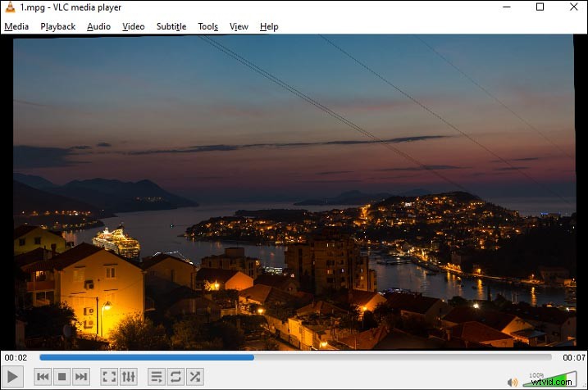588x390 pixels.
Task: Toggle loop repeat mode
Action: point(175,377)
